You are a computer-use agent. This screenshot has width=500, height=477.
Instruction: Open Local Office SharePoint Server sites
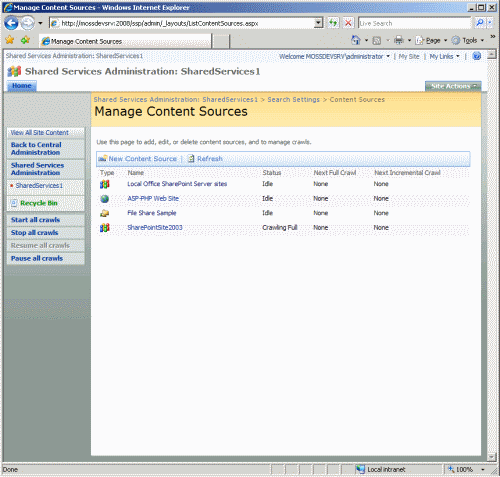pos(177,184)
